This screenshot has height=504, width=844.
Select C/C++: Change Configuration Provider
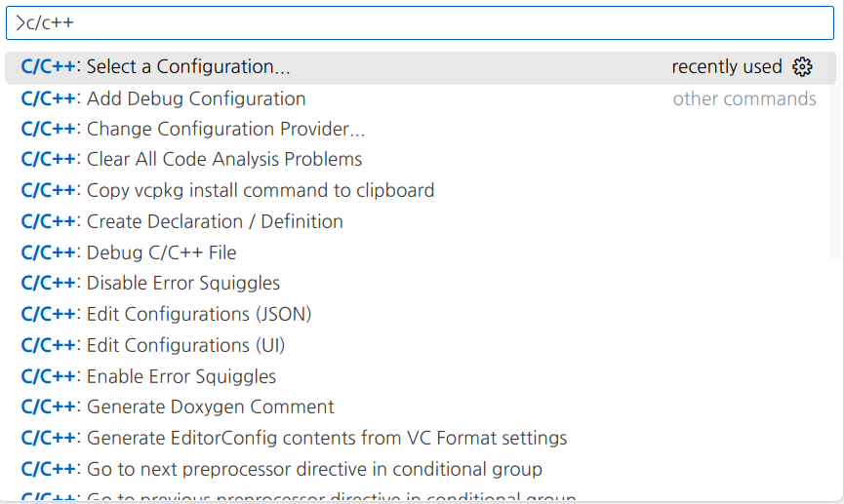(x=225, y=129)
